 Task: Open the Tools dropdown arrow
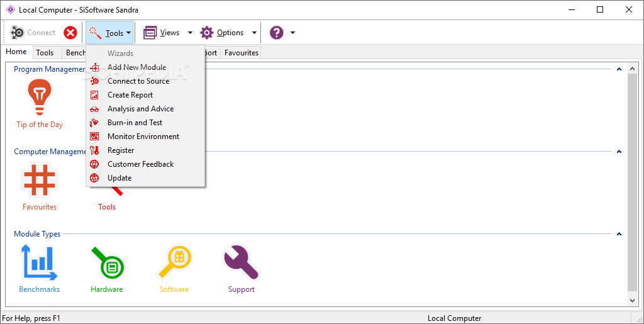[128, 33]
